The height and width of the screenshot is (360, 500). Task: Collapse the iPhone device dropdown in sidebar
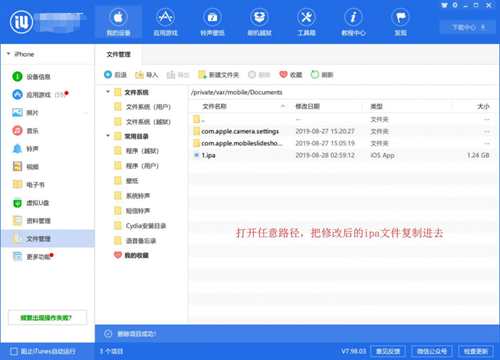pyautogui.click(x=8, y=54)
